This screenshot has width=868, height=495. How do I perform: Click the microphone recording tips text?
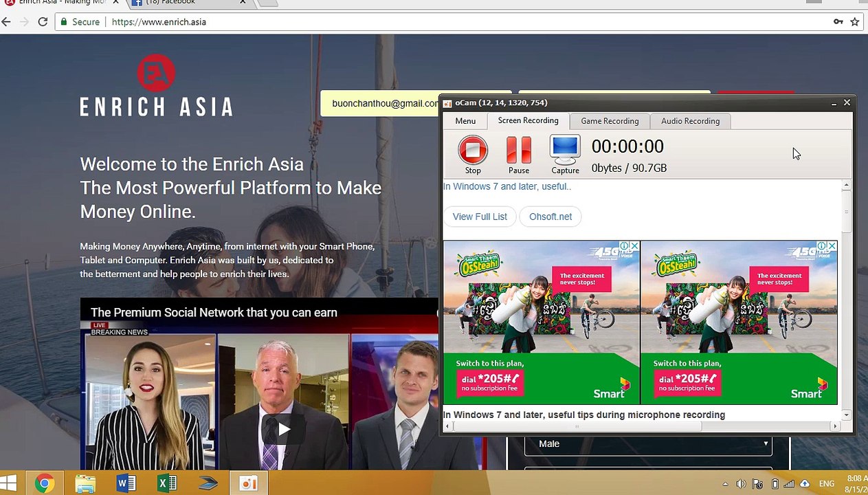584,415
